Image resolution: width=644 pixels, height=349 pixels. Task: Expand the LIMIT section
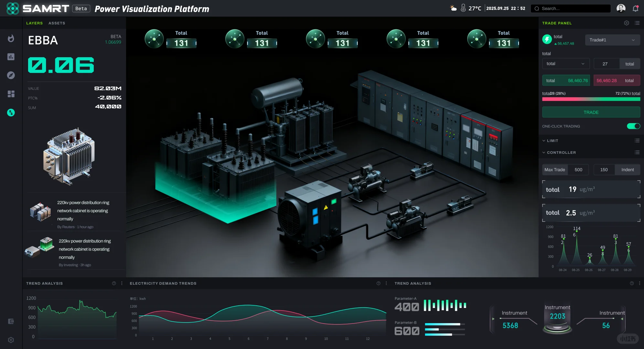tap(553, 141)
